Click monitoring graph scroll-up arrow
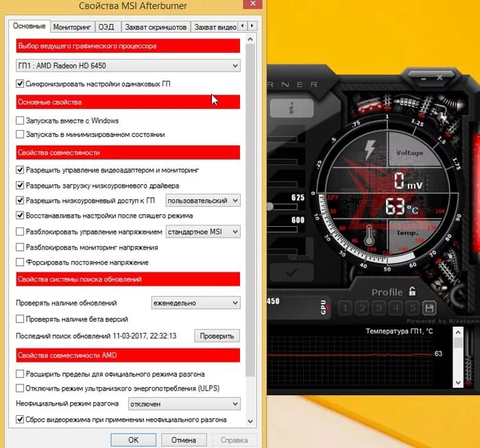 click(x=458, y=332)
